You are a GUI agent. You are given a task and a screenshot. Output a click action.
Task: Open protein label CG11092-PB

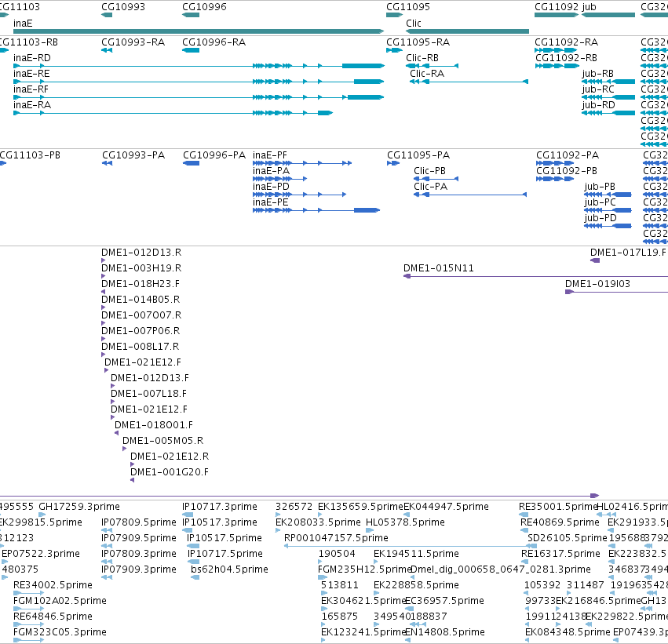click(x=567, y=171)
